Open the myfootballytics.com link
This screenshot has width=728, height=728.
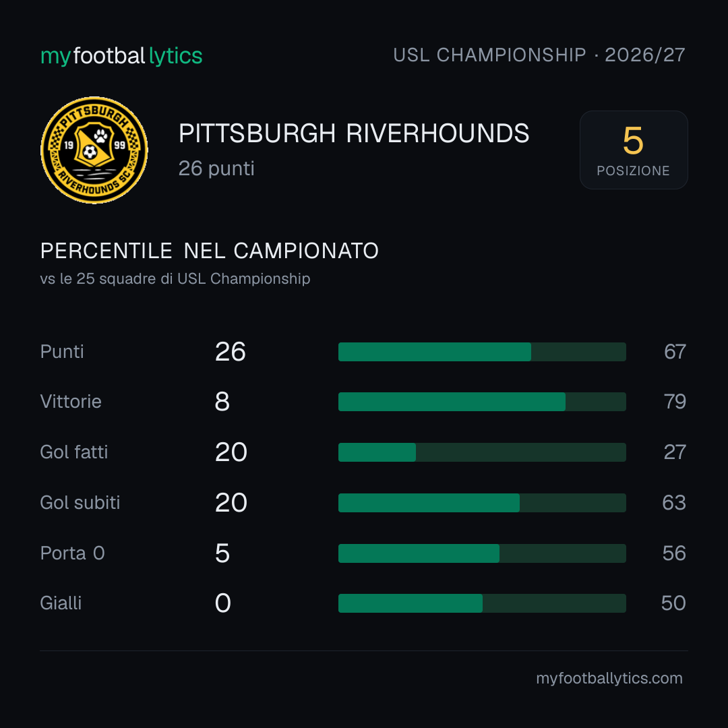pos(609,678)
